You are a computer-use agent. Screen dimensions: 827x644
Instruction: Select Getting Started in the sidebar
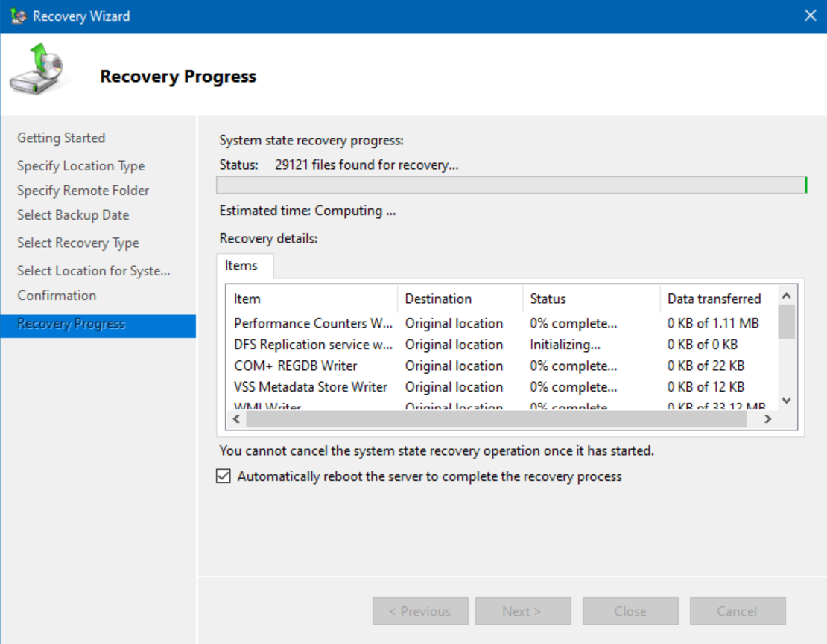coord(61,138)
